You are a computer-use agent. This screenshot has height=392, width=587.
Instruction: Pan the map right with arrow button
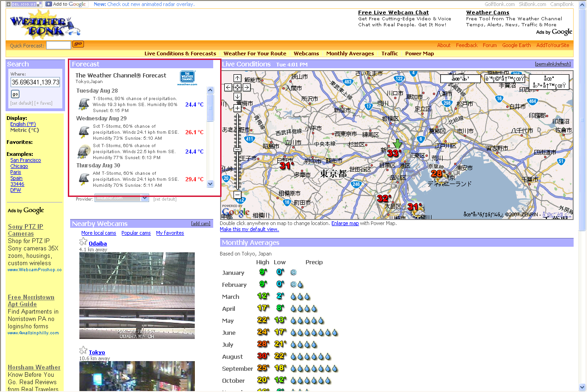246,87
